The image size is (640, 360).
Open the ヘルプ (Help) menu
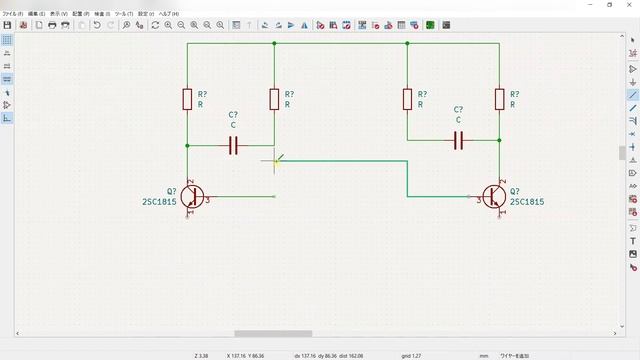(x=169, y=14)
